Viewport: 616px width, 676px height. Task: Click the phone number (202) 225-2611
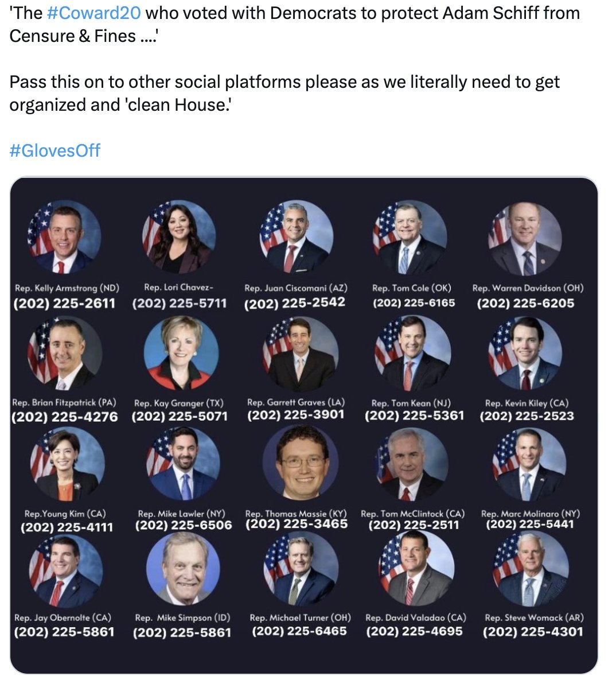pyautogui.click(x=64, y=303)
